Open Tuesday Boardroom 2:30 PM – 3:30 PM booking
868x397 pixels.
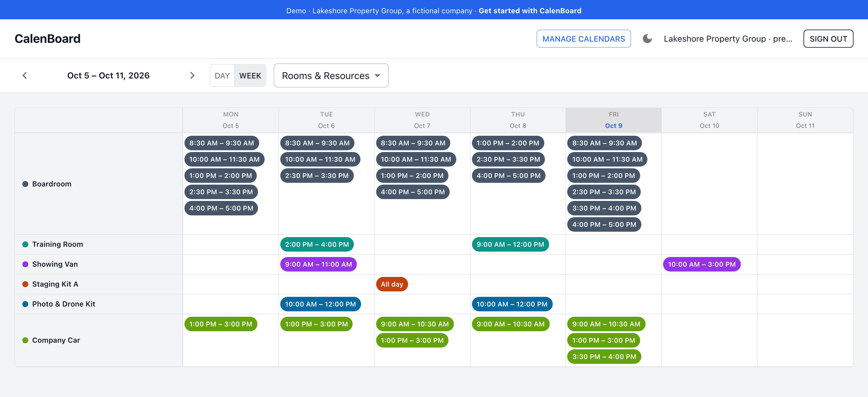pyautogui.click(x=317, y=175)
